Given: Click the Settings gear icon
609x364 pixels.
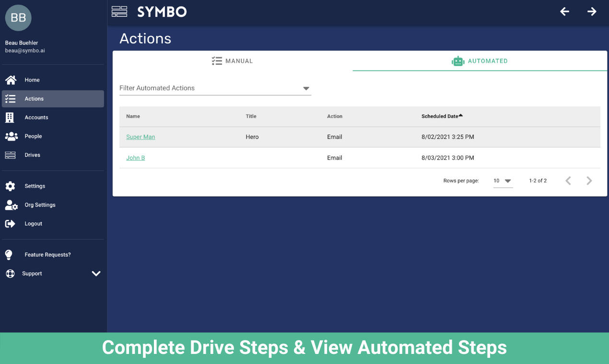Looking at the screenshot, I should coord(10,186).
